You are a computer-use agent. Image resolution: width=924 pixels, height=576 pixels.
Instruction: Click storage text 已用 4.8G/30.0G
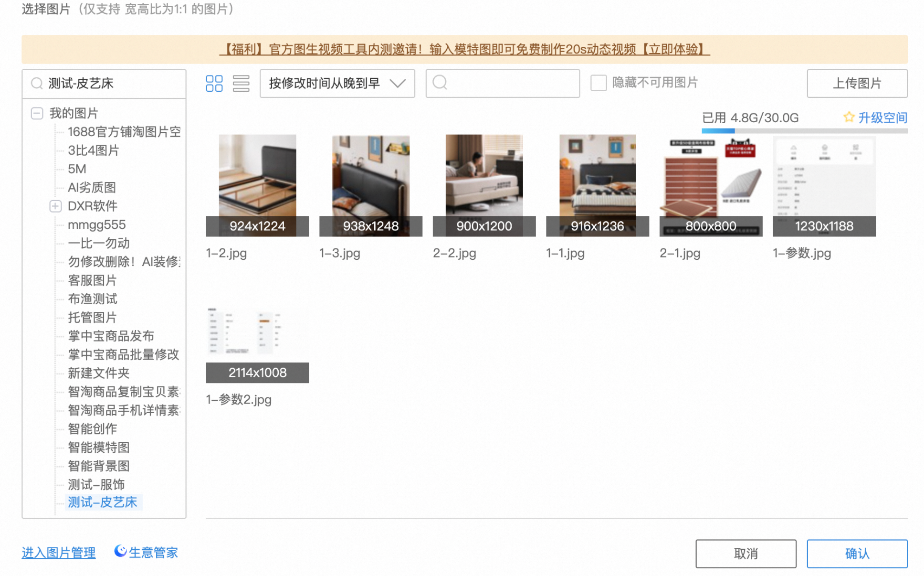(750, 117)
